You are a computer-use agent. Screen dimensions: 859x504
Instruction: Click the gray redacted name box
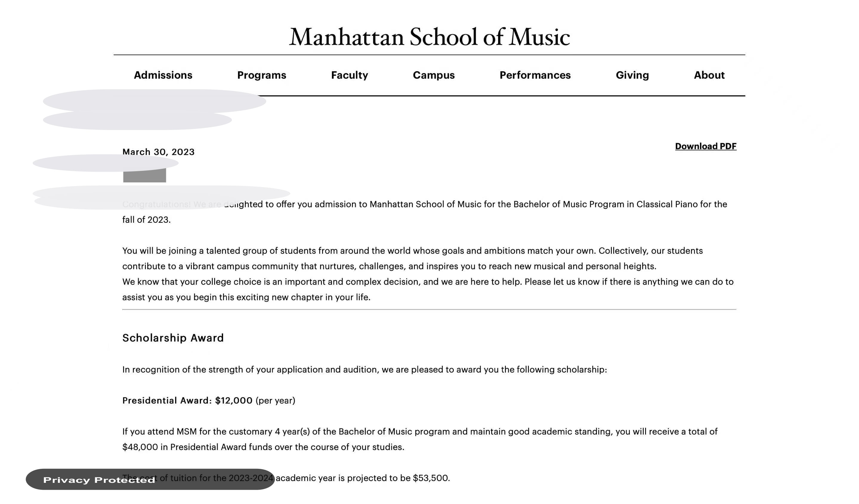point(145,175)
